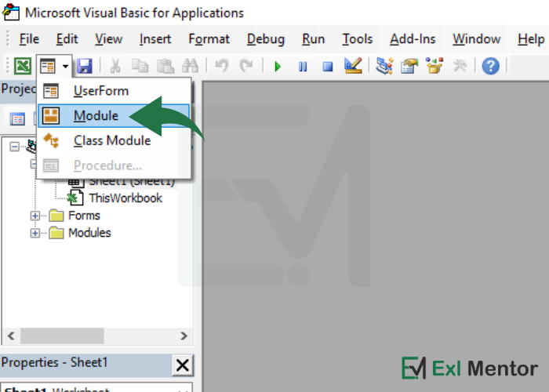The width and height of the screenshot is (549, 392).
Task: Open the Object Browser toolbar icon
Action: 434,65
